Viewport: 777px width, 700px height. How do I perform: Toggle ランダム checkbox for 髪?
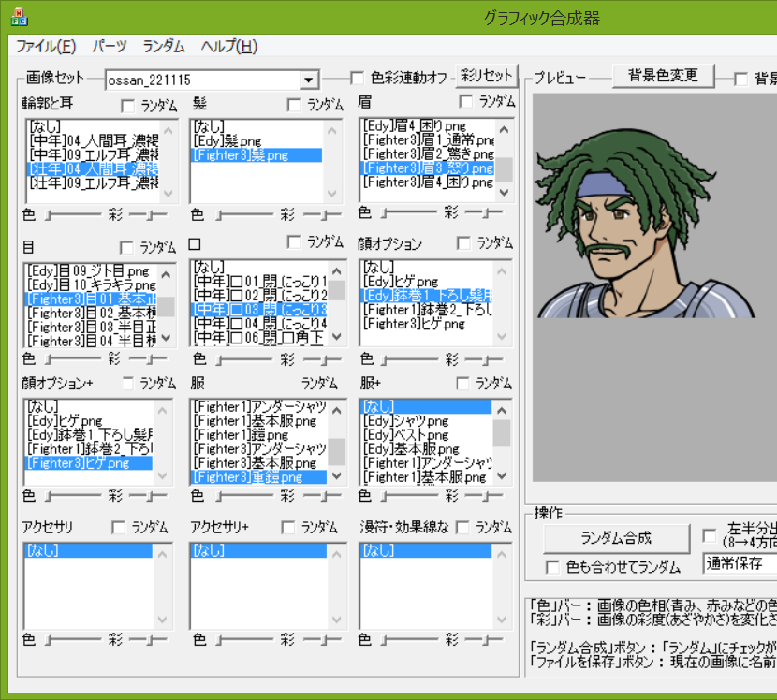[x=294, y=105]
